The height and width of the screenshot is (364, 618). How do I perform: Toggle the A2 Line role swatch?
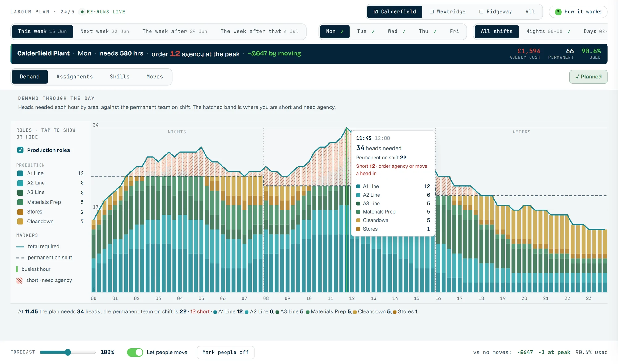[x=20, y=183]
